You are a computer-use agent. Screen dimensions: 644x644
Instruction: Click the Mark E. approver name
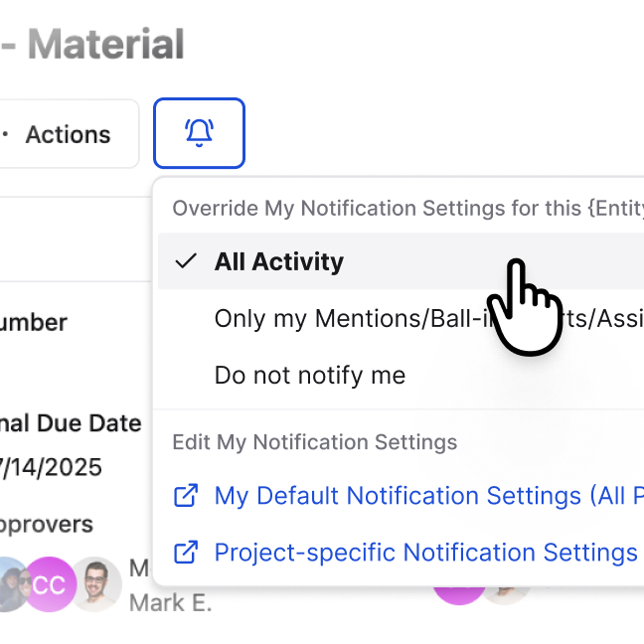pyautogui.click(x=170, y=602)
